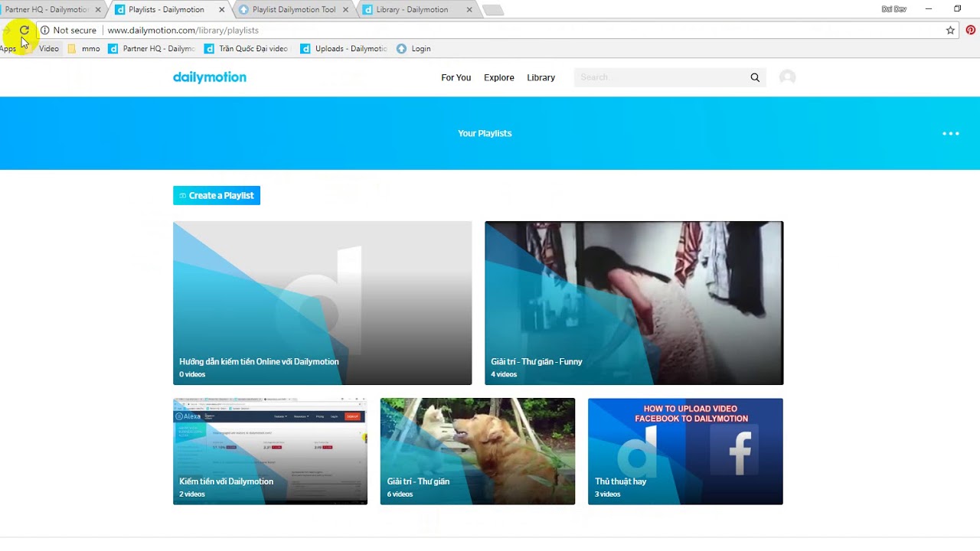
Task: Click the Your Playlists heading
Action: 485,133
